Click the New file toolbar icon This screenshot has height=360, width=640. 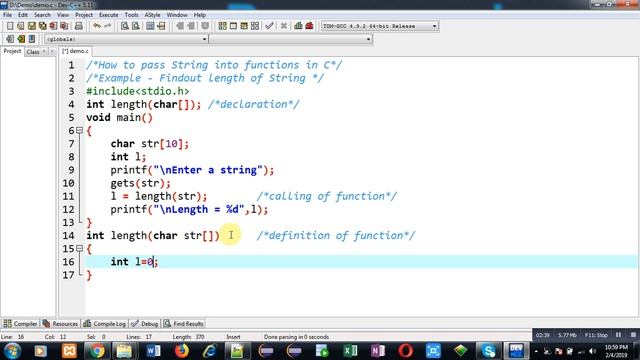tap(10, 26)
